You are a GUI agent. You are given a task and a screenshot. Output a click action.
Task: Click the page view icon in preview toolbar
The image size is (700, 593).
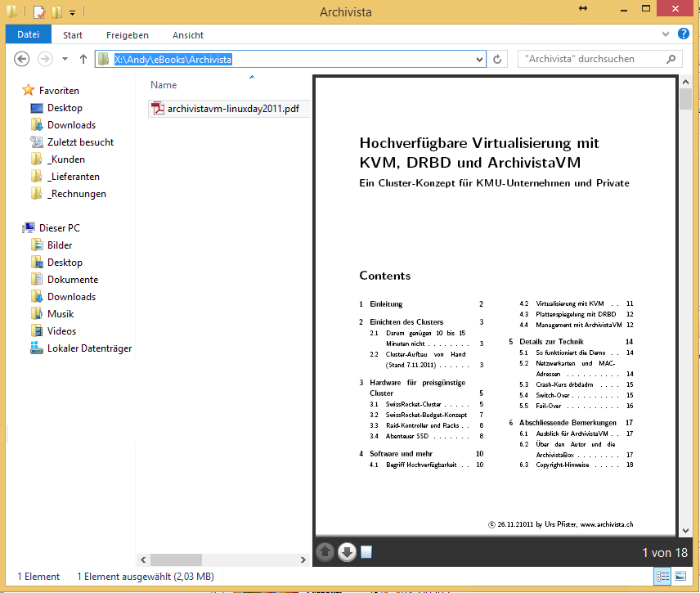pyautogui.click(x=366, y=552)
